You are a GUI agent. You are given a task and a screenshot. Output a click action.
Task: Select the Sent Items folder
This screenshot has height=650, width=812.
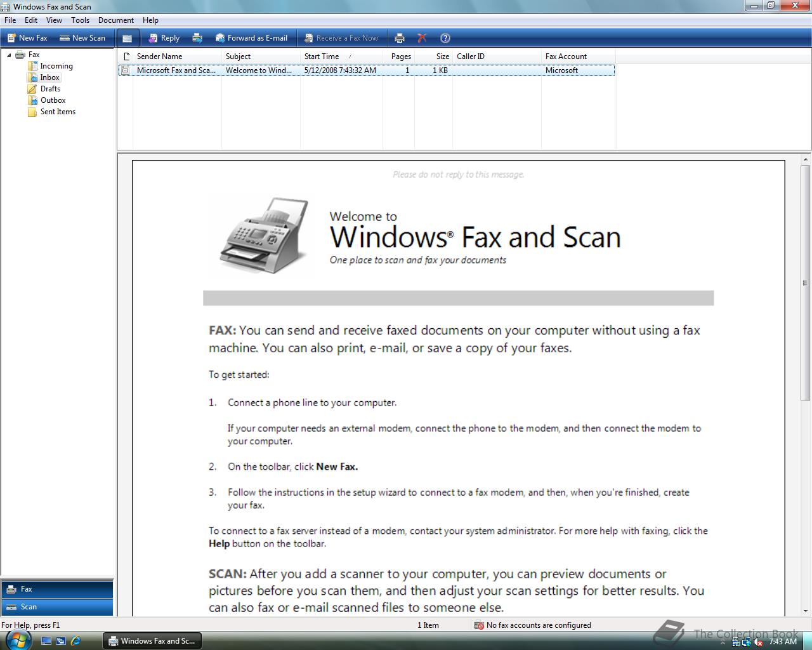pos(58,112)
